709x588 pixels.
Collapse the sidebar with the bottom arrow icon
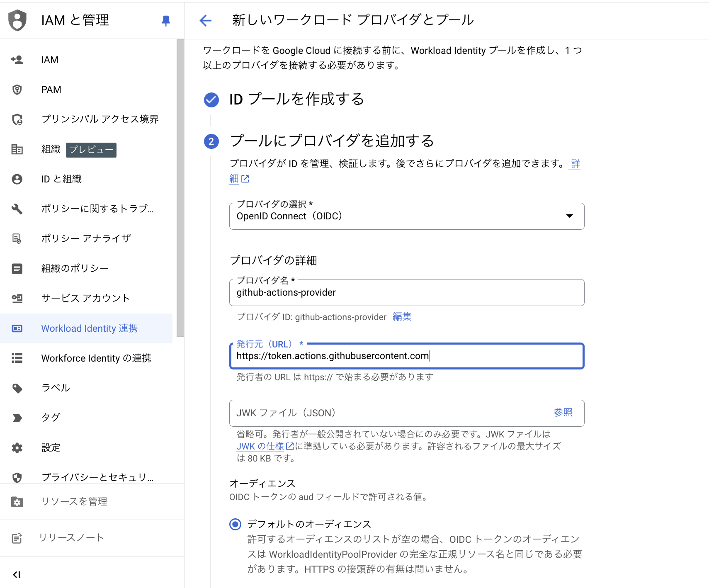coord(17,575)
